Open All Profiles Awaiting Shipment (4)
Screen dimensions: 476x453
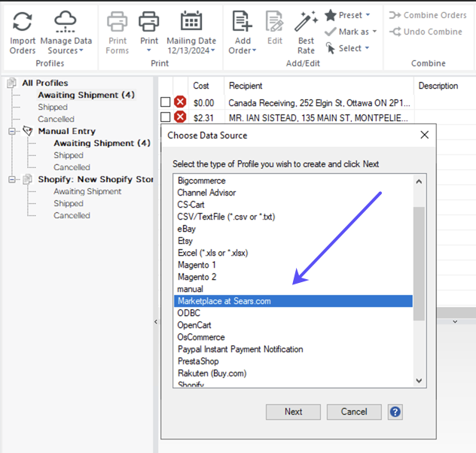click(x=86, y=95)
